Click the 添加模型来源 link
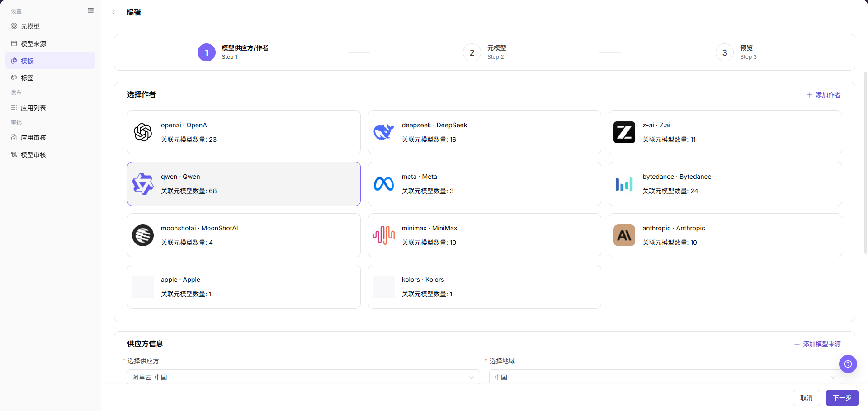 click(x=817, y=344)
